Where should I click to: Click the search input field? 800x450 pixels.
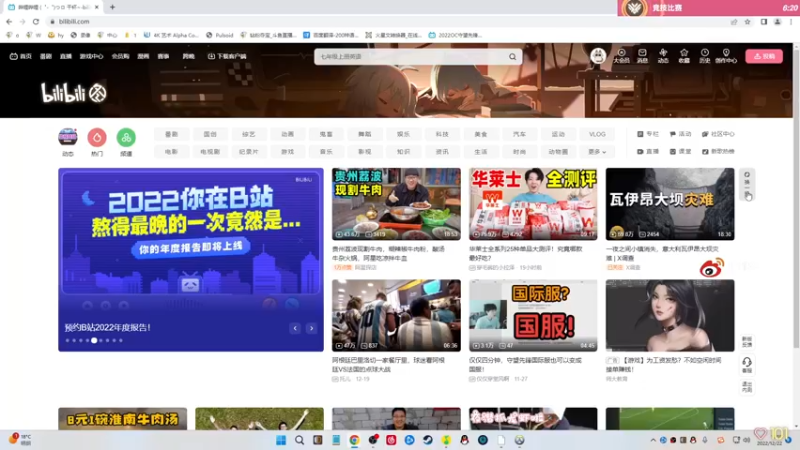[411, 57]
